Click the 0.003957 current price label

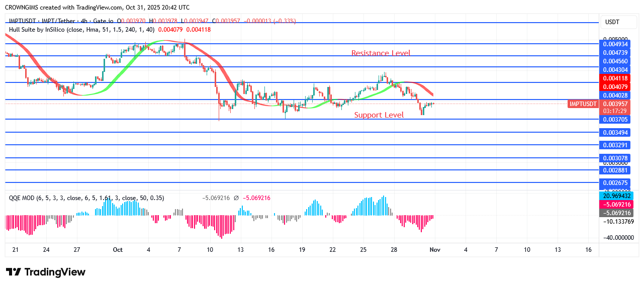tap(615, 104)
